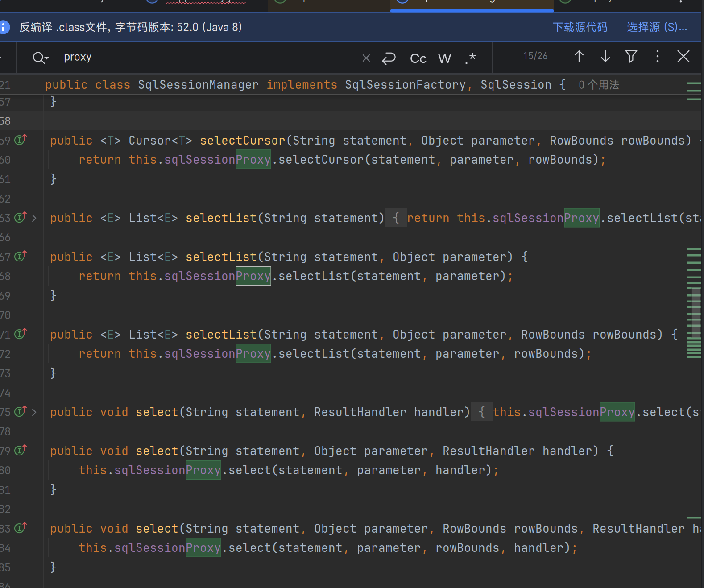Image resolution: width=704 pixels, height=588 pixels.
Task: Click the 下载源代码 link
Action: tap(580, 27)
